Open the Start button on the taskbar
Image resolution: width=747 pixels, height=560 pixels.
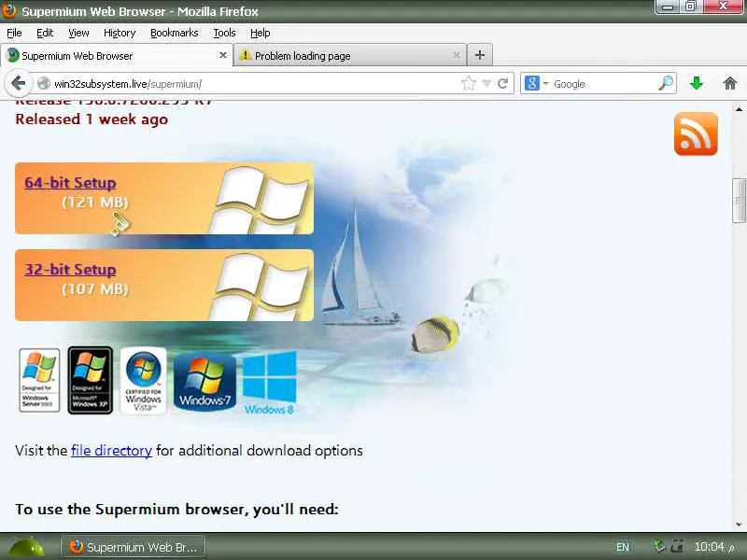[x=26, y=547]
